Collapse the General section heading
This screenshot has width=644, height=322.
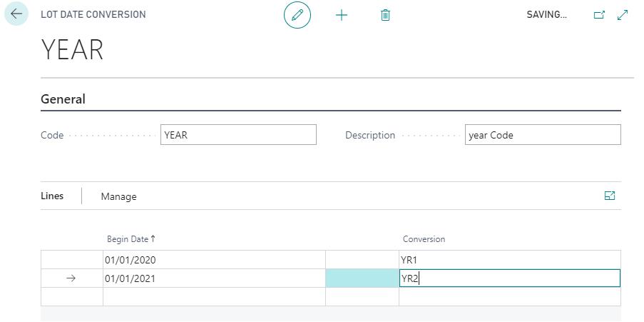(63, 99)
